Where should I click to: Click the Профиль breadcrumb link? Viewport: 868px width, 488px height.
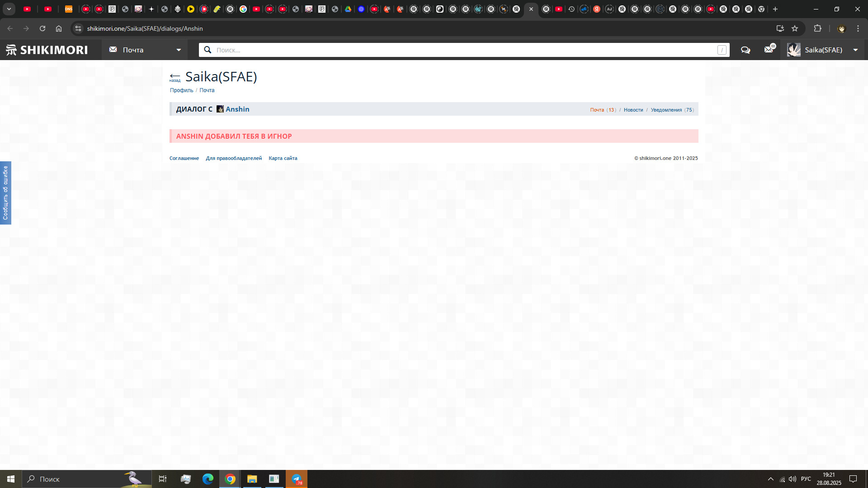coord(181,90)
